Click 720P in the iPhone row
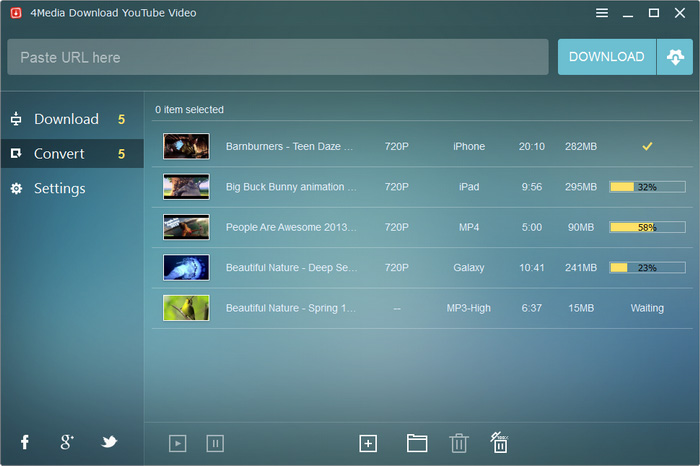Viewport: 700px width, 466px height. click(x=396, y=146)
